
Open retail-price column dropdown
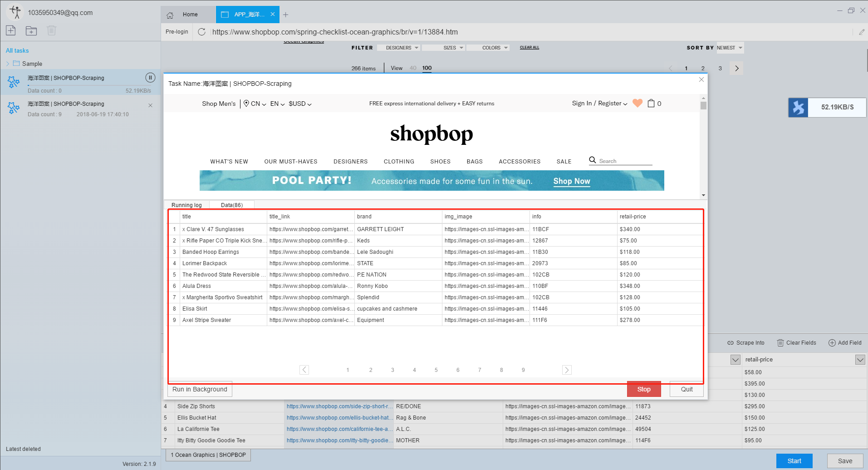pos(860,360)
